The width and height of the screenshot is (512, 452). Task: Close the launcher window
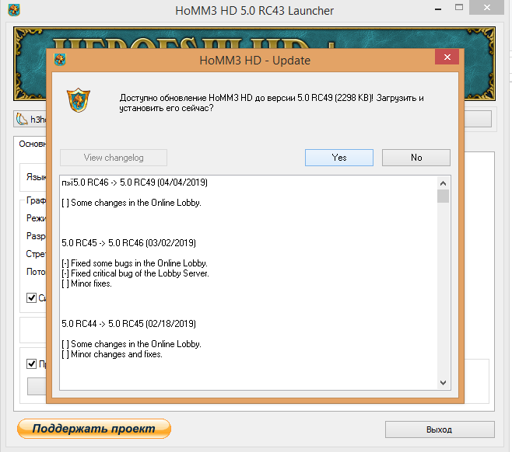coord(487,7)
